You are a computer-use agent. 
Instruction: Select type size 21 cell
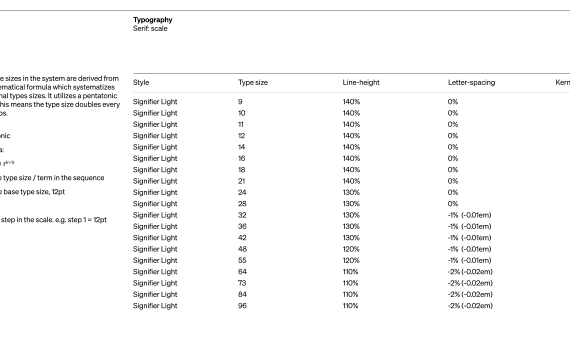[241, 181]
